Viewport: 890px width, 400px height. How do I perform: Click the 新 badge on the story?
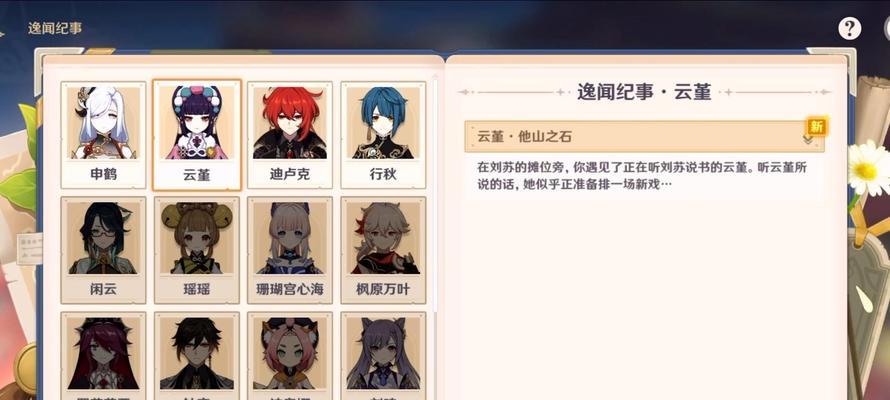click(x=817, y=127)
